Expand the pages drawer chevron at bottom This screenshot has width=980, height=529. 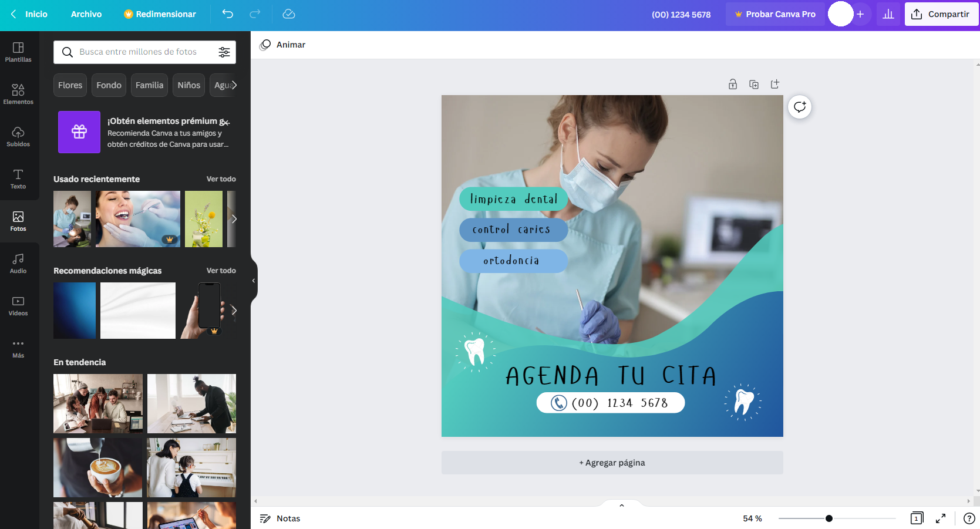click(x=622, y=506)
